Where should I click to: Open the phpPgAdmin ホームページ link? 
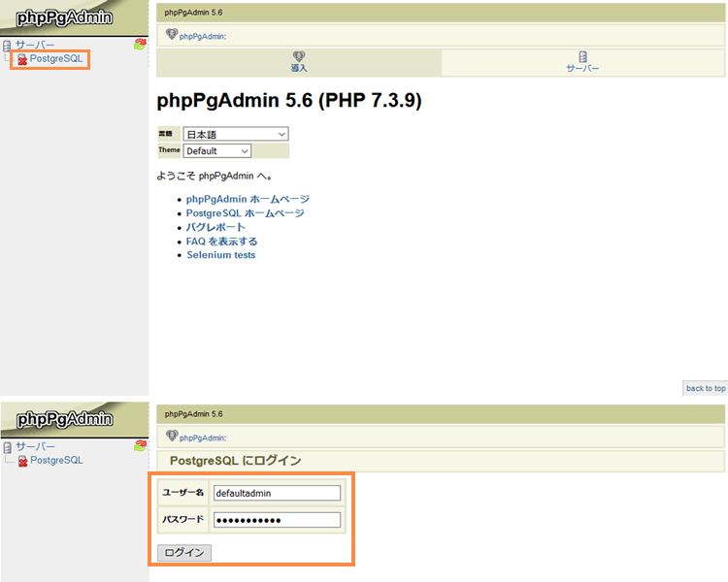(248, 199)
